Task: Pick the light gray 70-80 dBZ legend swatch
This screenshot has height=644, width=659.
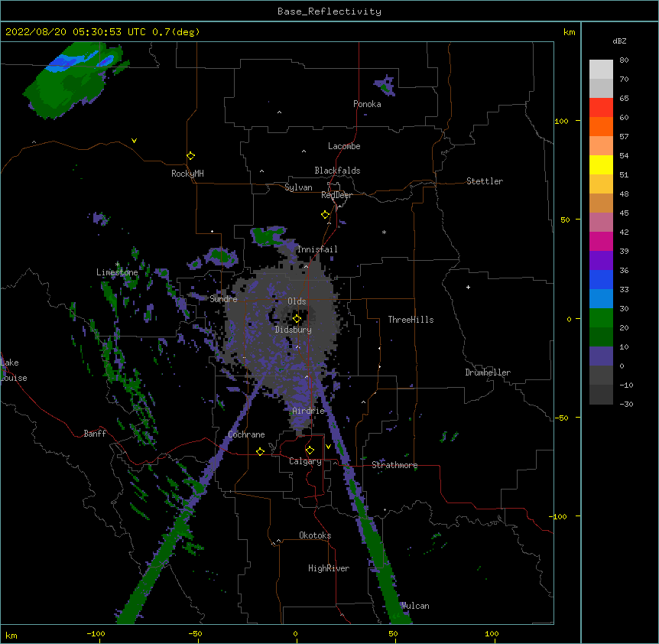Action: 601,70
